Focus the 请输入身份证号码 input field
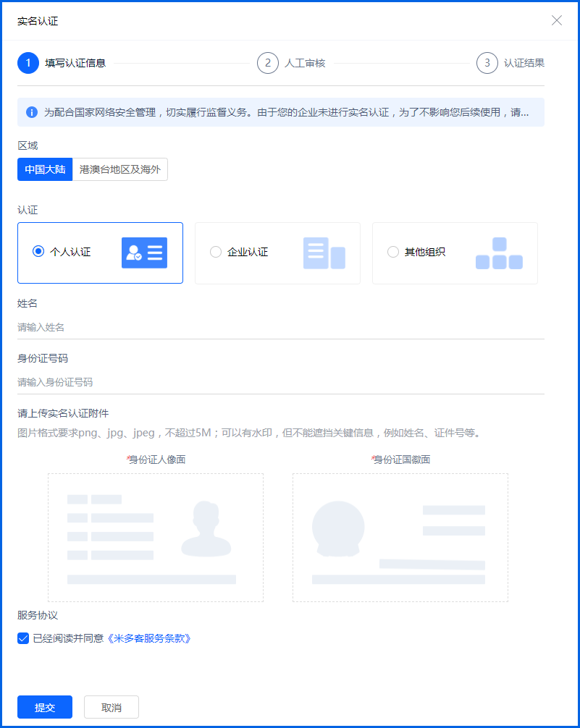The width and height of the screenshot is (580, 728). point(281,382)
